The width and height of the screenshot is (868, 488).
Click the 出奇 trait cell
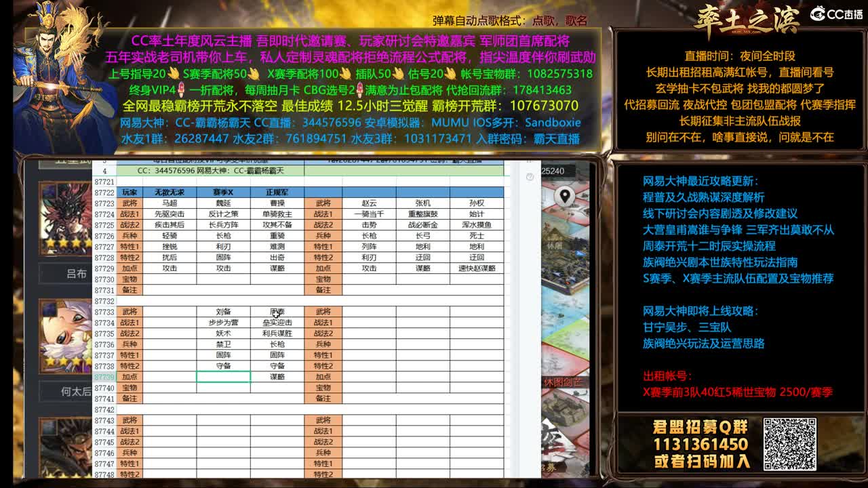277,258
